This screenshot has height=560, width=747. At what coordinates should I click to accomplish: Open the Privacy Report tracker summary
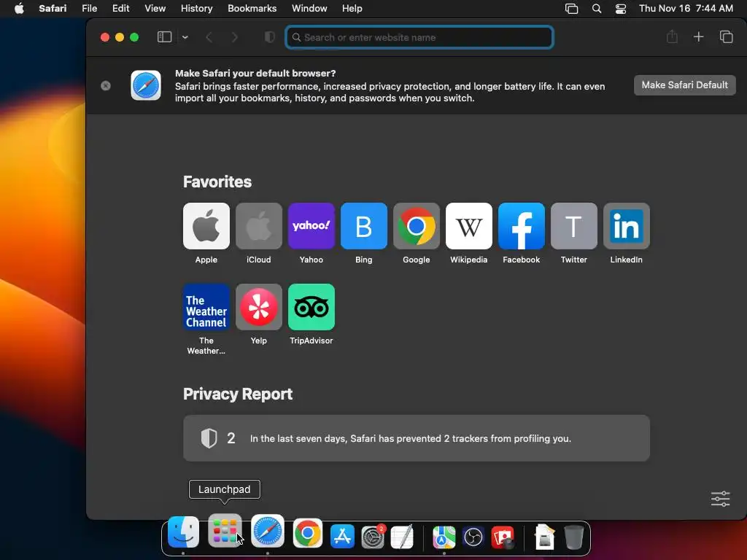click(x=417, y=438)
